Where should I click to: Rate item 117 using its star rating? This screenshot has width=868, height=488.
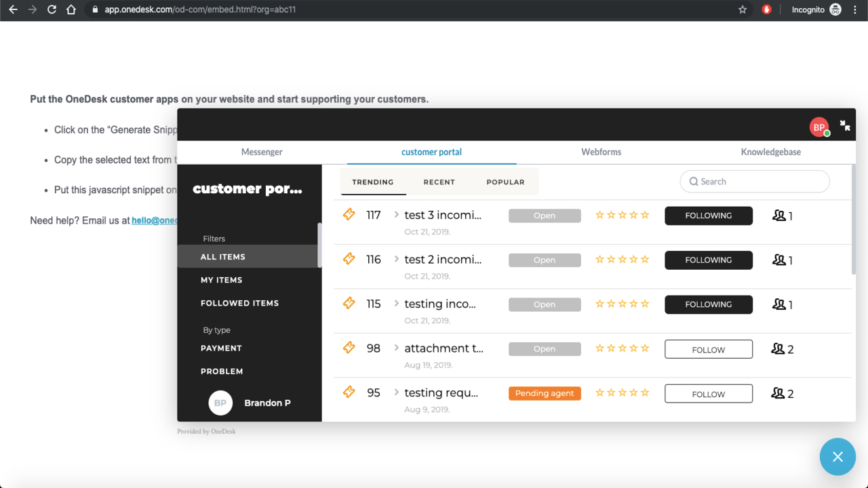click(622, 215)
